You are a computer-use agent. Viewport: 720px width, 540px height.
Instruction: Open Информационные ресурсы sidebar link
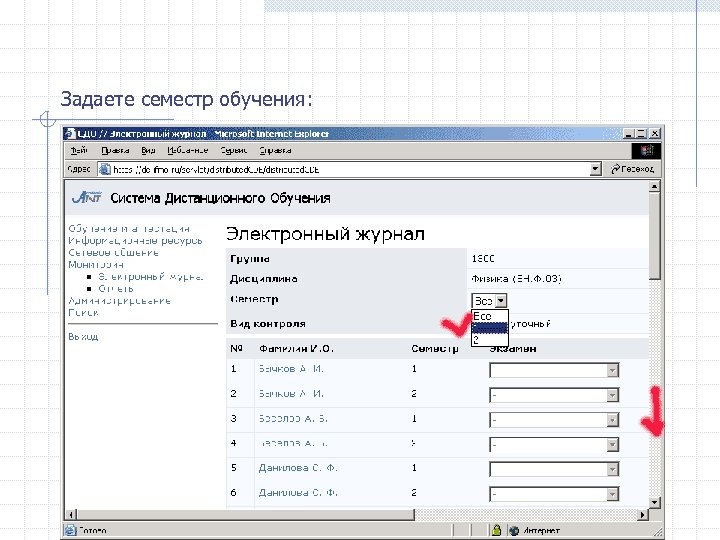pos(135,240)
